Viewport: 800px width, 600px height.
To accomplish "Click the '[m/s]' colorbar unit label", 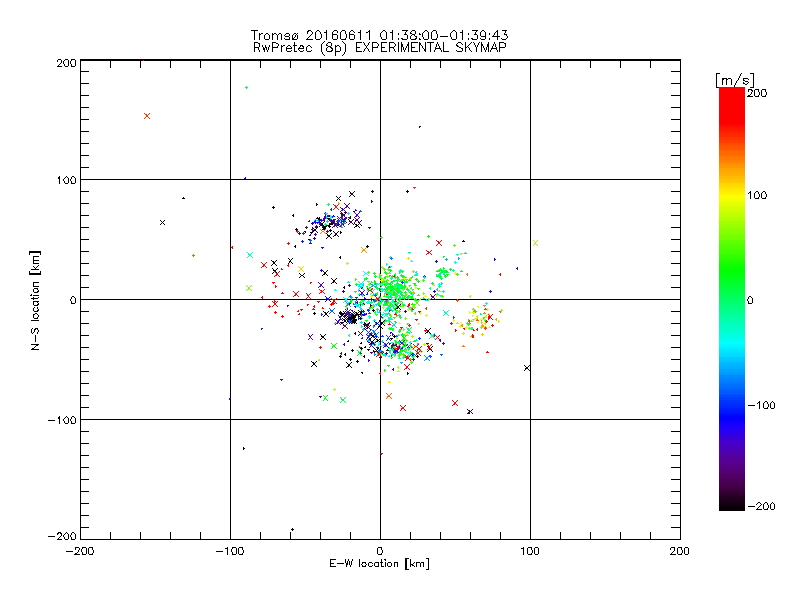I will [735, 80].
